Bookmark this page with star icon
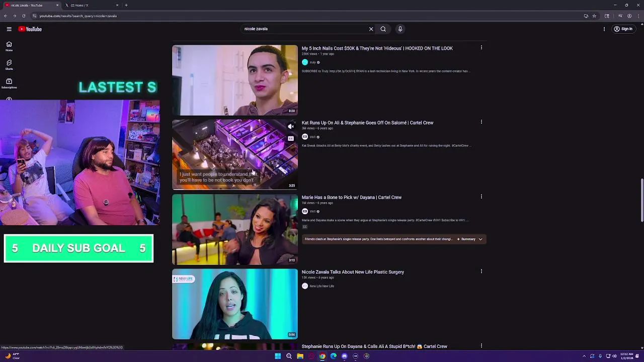 tap(594, 16)
